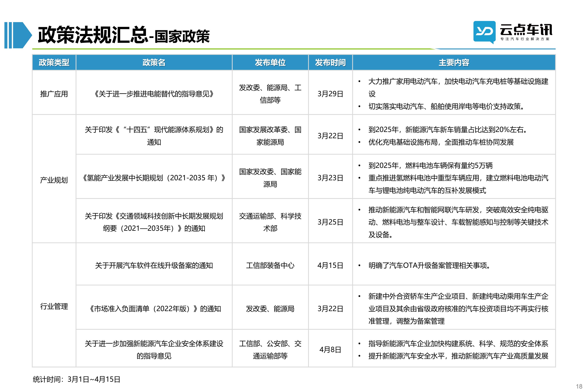Select the 氢能产业发展中长期规划 policy name
The height and width of the screenshot is (392, 588).
coord(154,178)
